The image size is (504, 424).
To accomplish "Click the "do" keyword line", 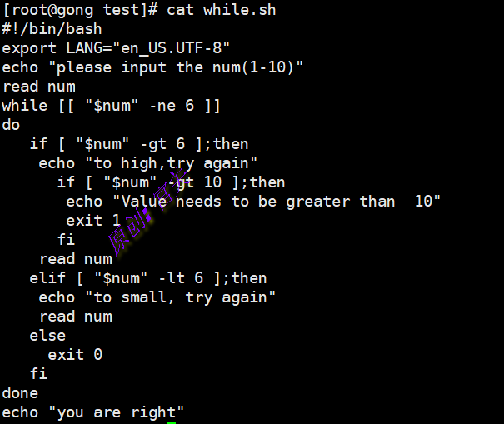I will (11, 125).
